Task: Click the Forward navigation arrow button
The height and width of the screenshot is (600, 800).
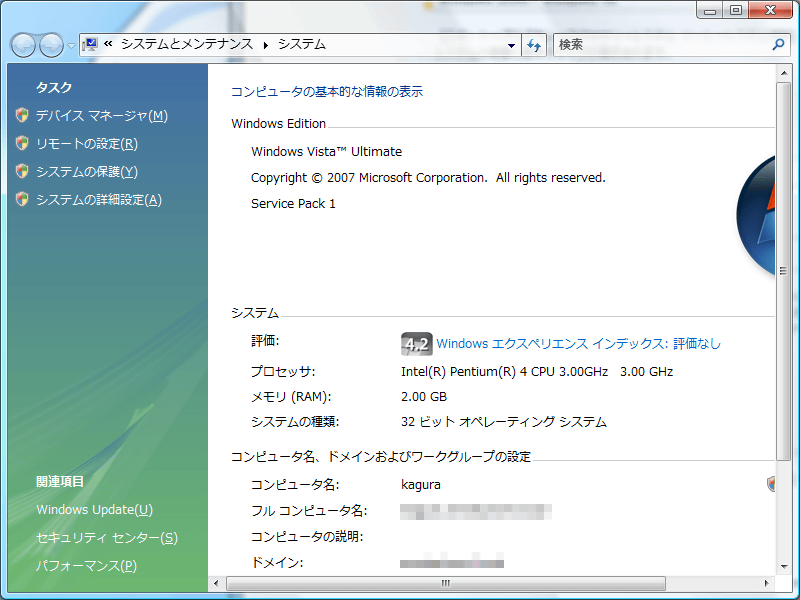Action: [x=51, y=45]
